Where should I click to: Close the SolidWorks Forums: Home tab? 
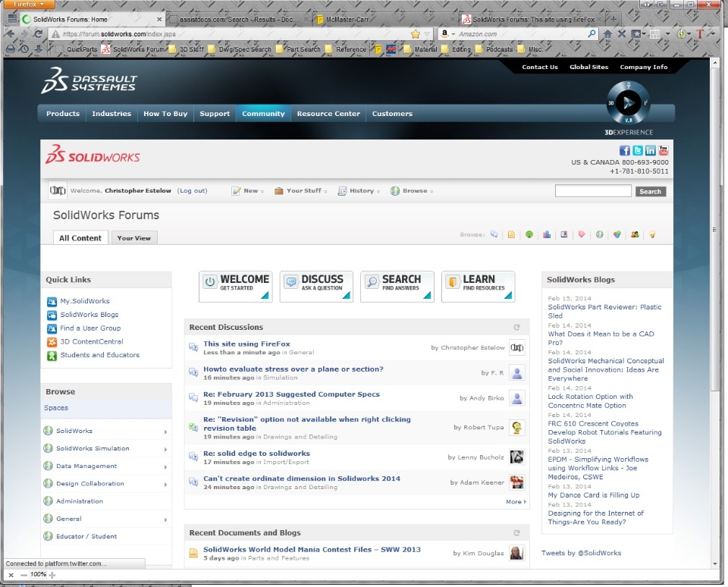pos(159,19)
